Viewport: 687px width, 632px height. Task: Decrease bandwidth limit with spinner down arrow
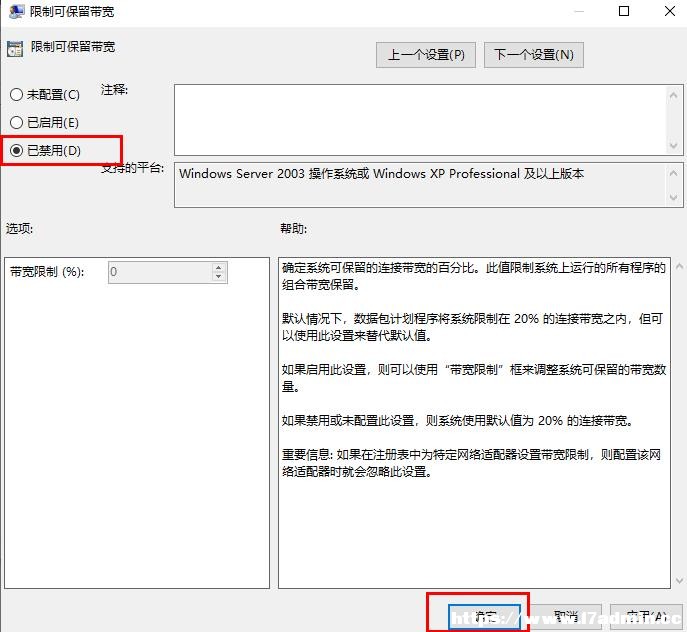click(x=219, y=277)
